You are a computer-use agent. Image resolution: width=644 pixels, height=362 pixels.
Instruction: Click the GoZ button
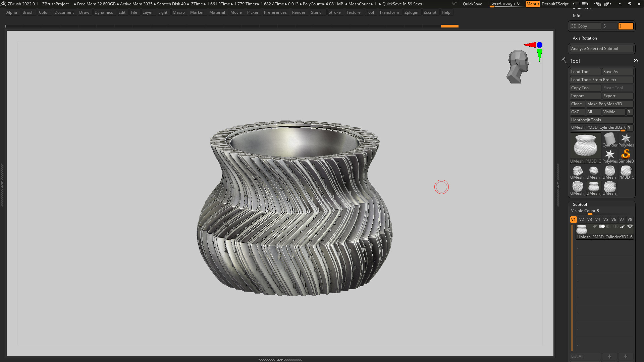(x=577, y=112)
